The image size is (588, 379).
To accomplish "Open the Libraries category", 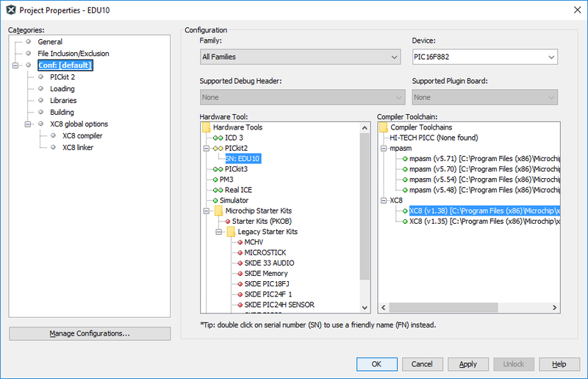I will [x=63, y=100].
